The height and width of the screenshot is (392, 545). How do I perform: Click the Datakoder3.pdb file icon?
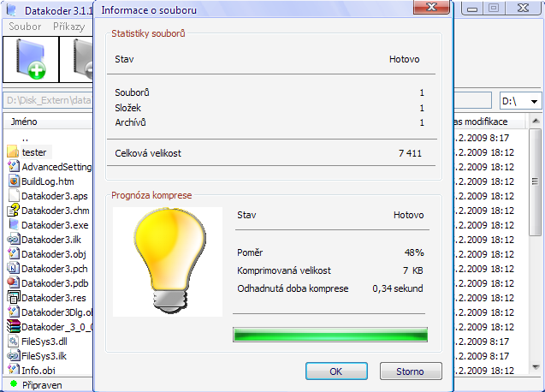pos(13,282)
